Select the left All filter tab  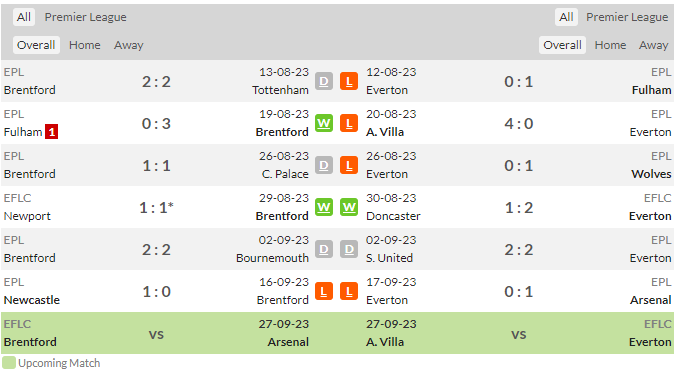tap(24, 17)
